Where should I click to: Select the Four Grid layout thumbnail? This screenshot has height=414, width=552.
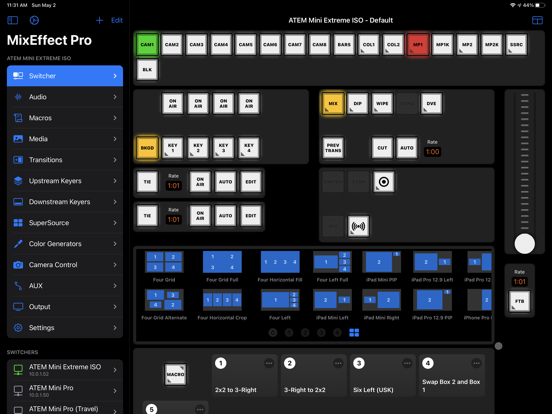[x=164, y=262]
